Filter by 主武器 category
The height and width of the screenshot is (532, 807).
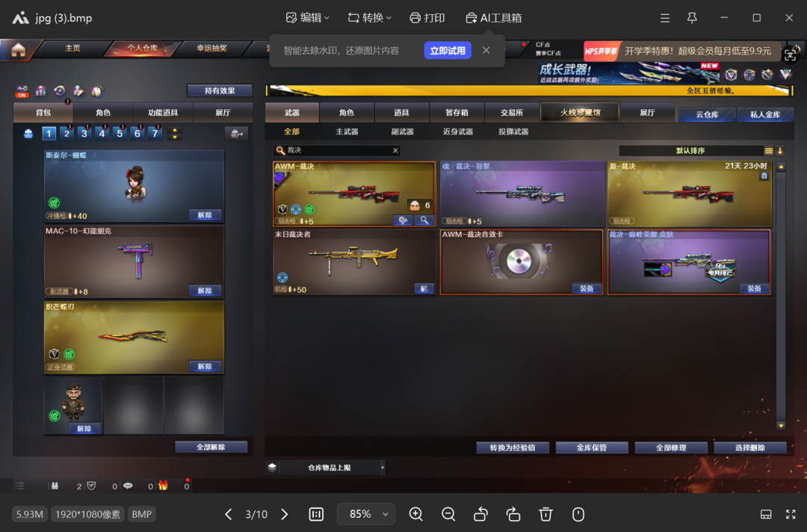coord(347,132)
